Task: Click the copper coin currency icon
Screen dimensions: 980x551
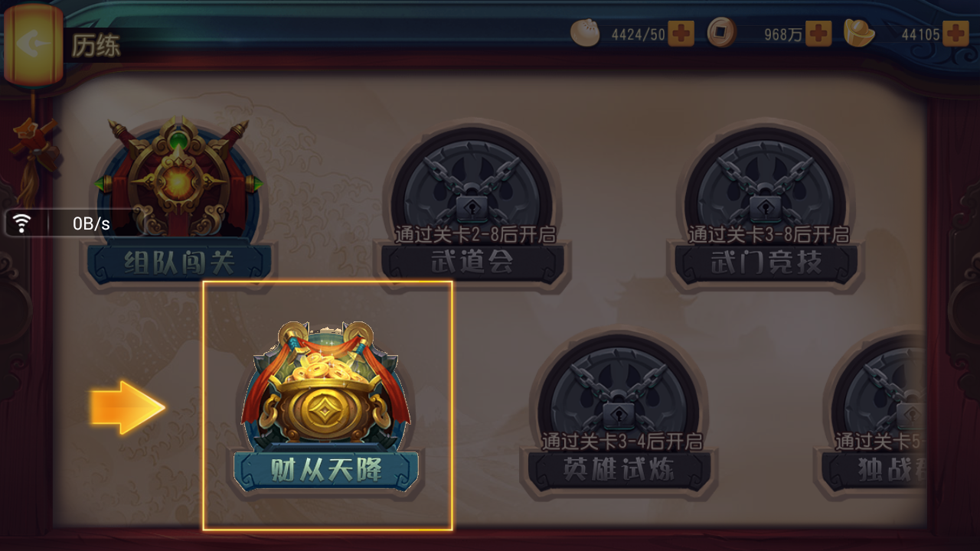Action: pyautogui.click(x=722, y=33)
